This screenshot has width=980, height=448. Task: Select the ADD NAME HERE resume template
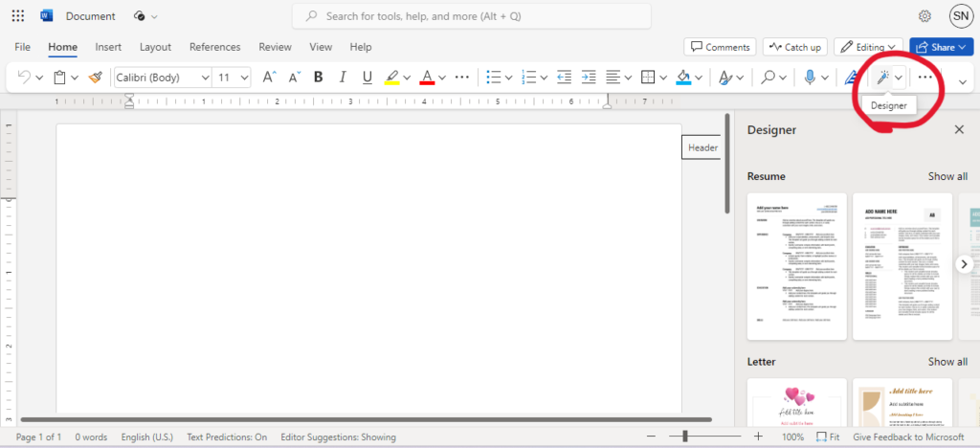click(x=902, y=266)
